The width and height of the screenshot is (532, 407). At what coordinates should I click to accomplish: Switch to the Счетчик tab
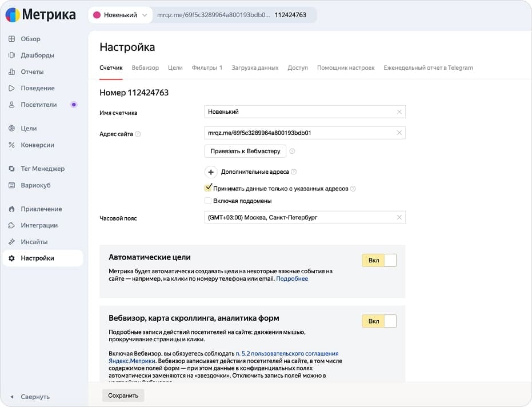coord(111,67)
